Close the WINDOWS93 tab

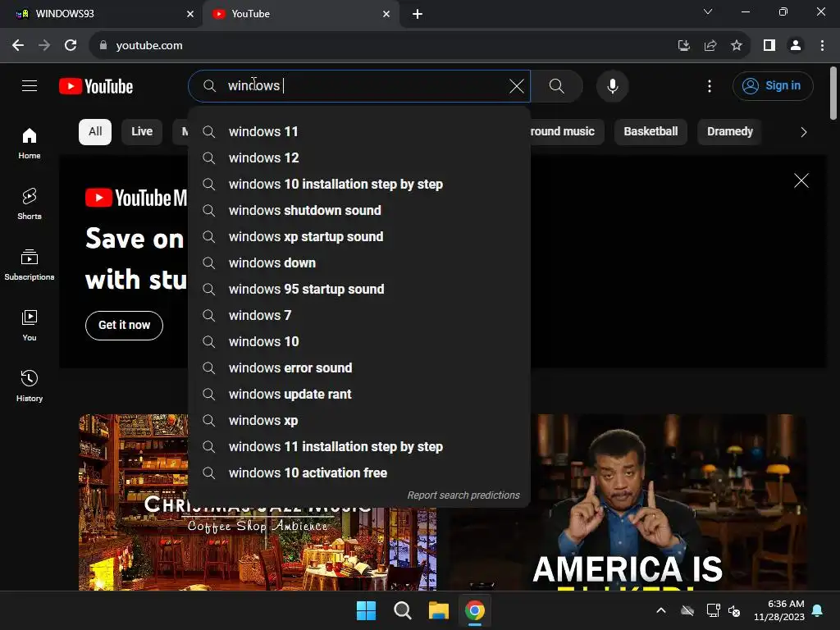190,14
